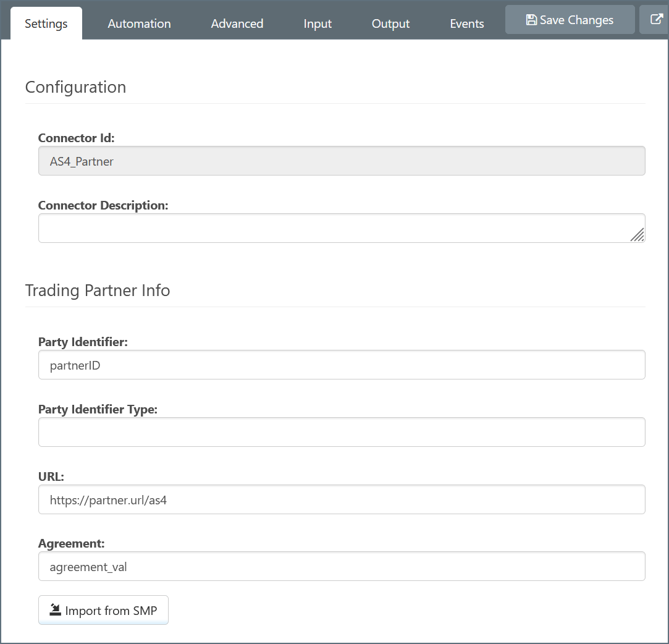Viewport: 669px width, 644px height.
Task: View the Events tab
Action: [467, 23]
